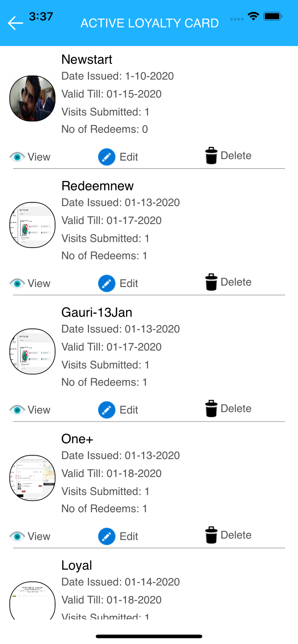Tap the Loyal card thumbnail image

[32, 600]
